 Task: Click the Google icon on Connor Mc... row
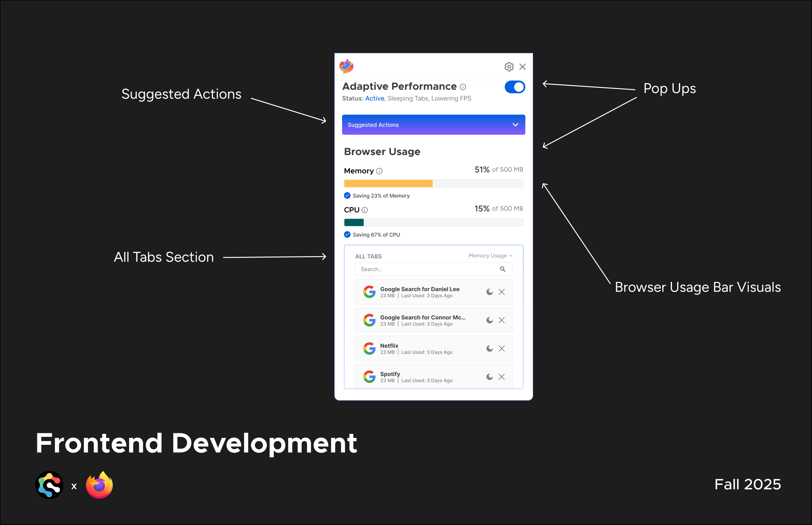pyautogui.click(x=369, y=320)
